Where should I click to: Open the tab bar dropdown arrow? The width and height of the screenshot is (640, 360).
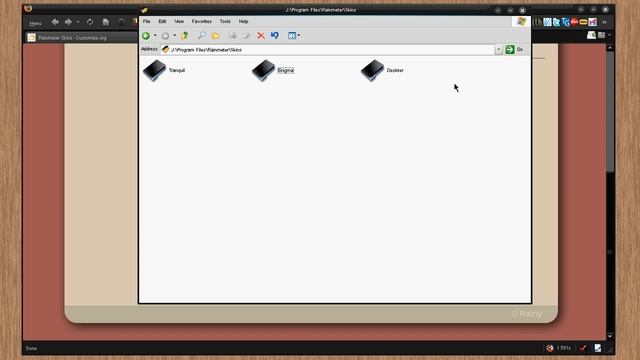pos(609,35)
